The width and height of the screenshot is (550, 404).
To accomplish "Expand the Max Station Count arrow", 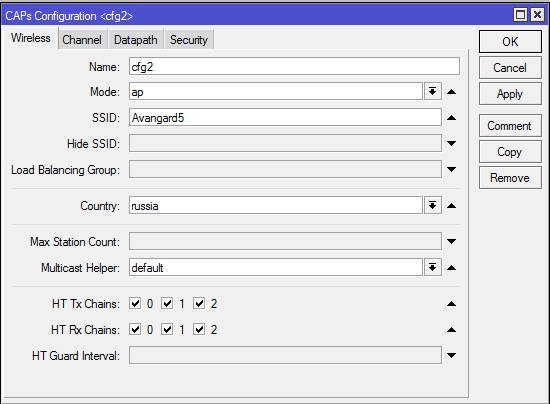I will click(x=451, y=241).
